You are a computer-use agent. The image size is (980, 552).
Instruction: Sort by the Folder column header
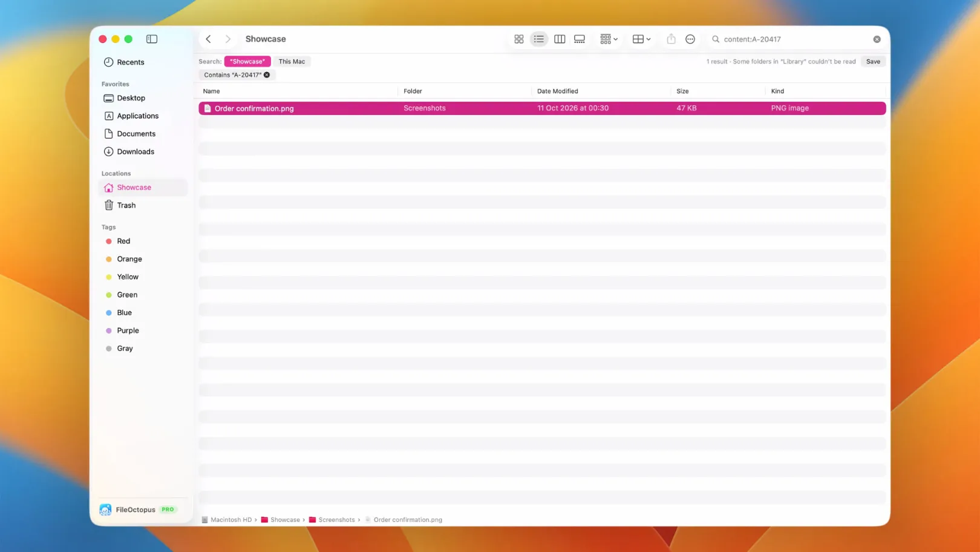[x=413, y=91]
